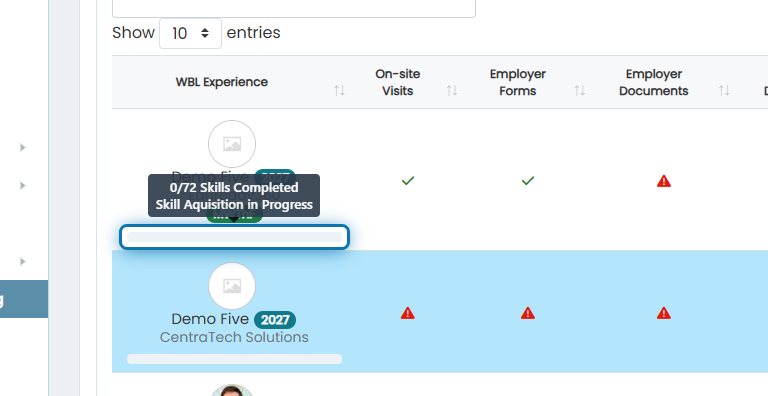The width and height of the screenshot is (768, 396).
Task: Expand the first sidebar arrow item
Action: click(x=23, y=147)
